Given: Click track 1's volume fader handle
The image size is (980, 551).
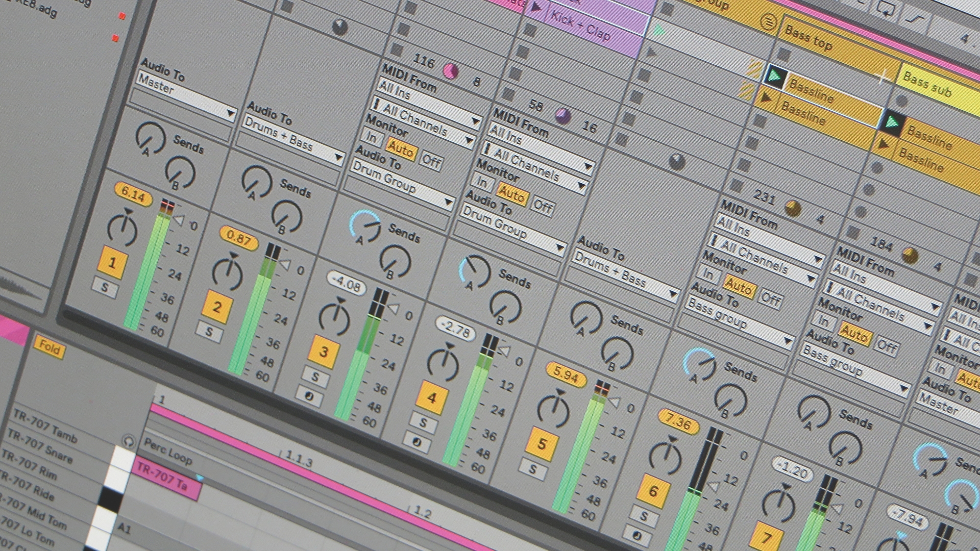Looking at the screenshot, I should point(177,220).
